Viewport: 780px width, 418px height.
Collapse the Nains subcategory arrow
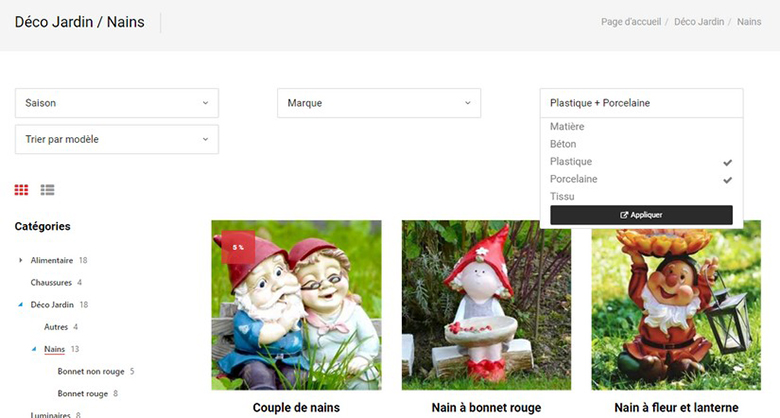(x=35, y=350)
